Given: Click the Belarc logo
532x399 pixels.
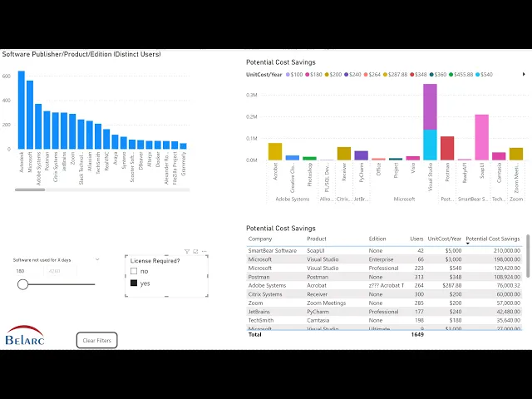Looking at the screenshot, I should [x=25, y=335].
